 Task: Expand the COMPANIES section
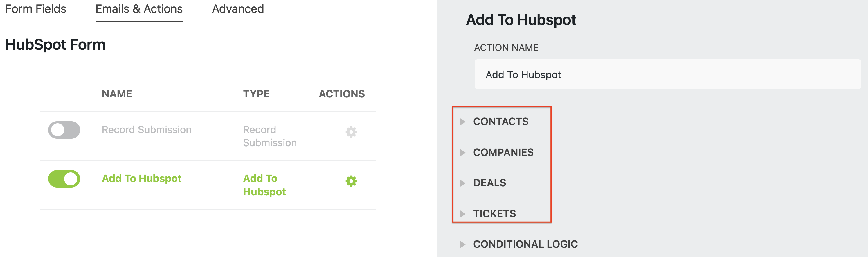(x=503, y=152)
